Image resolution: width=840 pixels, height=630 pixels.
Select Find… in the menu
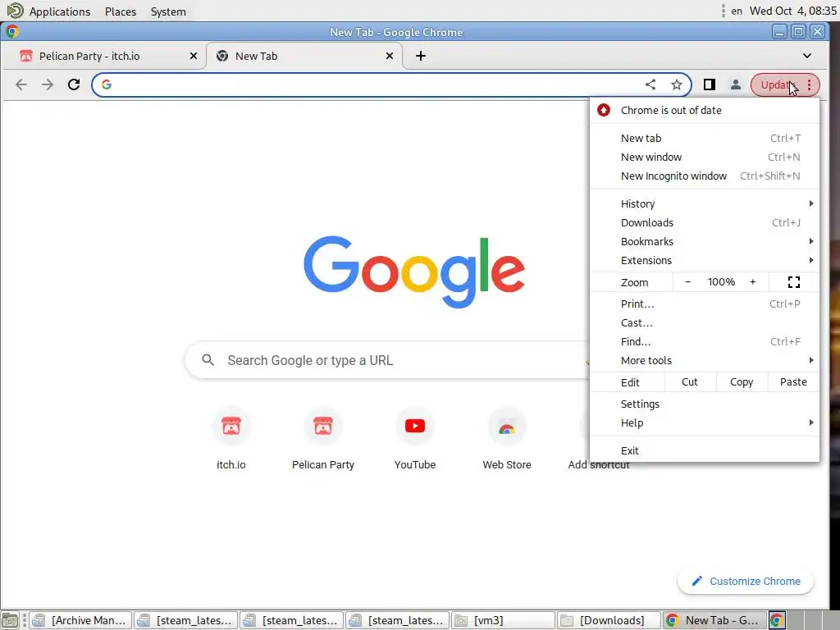705,342
